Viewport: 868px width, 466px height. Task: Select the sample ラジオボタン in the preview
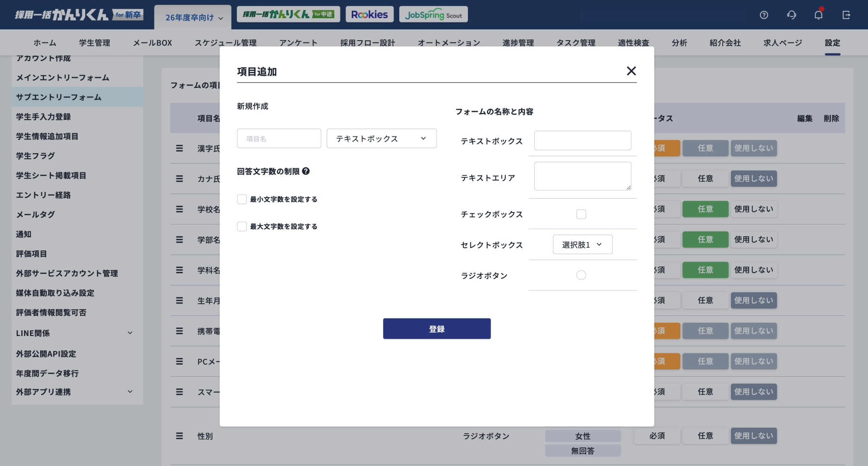coord(581,275)
